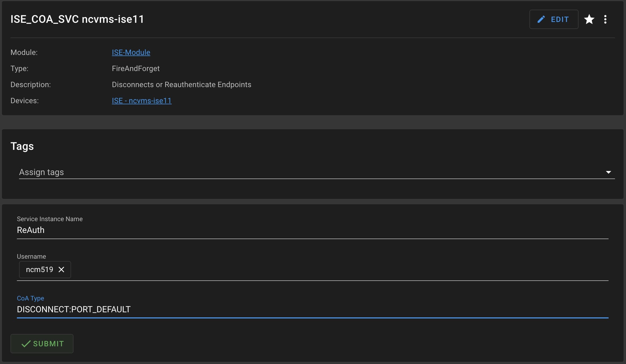Click the empty area of the Username field
This screenshot has height=364, width=626.
pyautogui.click(x=322, y=270)
